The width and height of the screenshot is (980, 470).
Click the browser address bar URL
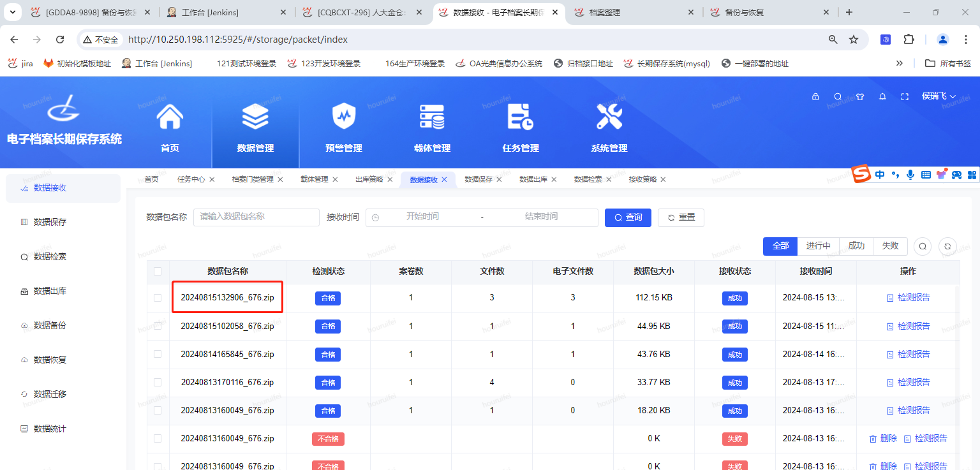pos(238,40)
